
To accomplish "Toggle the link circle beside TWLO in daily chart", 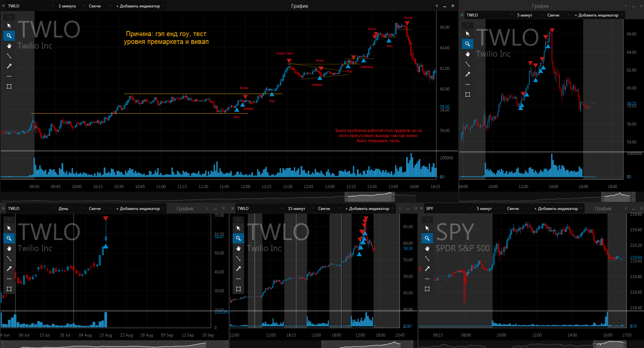I will 3,208.
